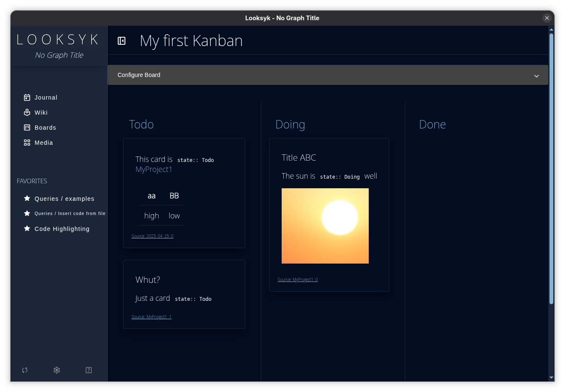Click the refresh icon at sidebar bottom
This screenshot has width=565, height=392.
click(25, 370)
